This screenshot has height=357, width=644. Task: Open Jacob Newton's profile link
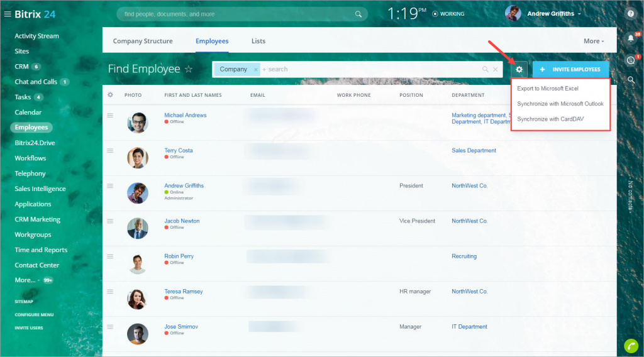(182, 221)
